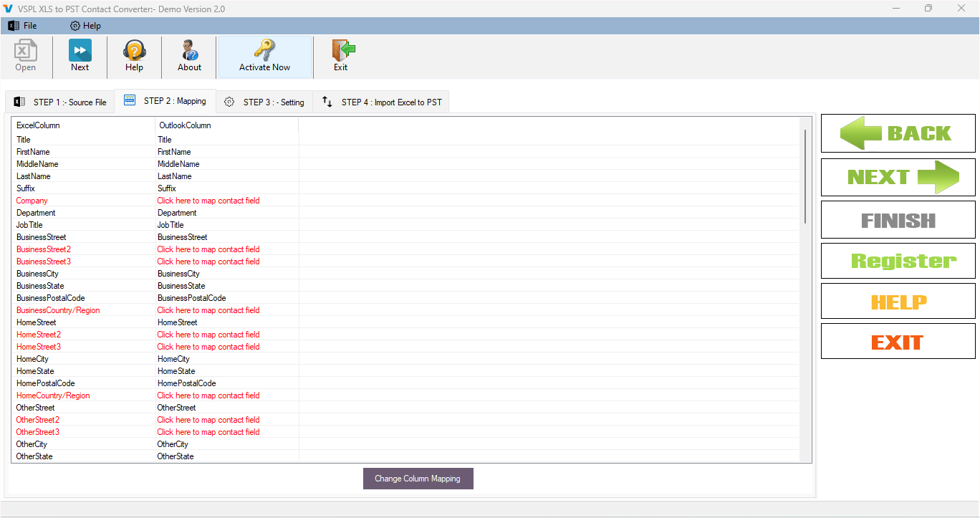Map the BusinessStreet3 contact field

(208, 262)
